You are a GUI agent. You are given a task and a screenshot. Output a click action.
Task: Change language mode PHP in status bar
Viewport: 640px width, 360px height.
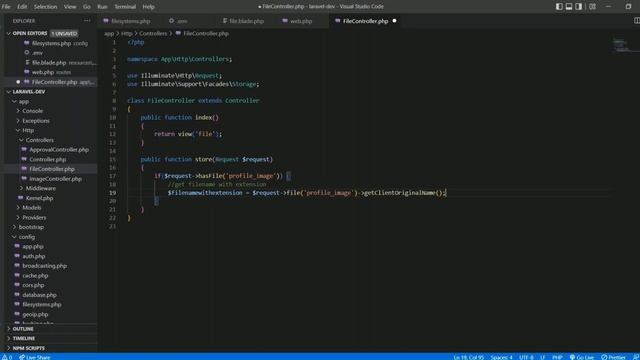tap(557, 357)
